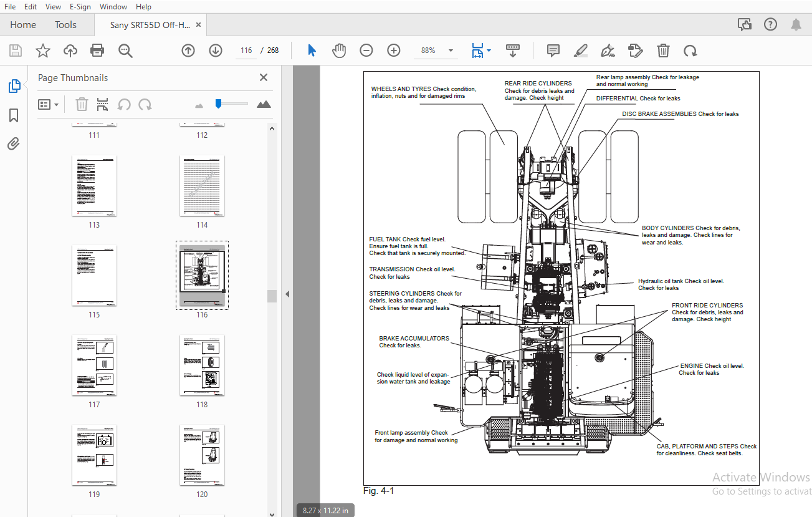Viewport: 812px width, 517px height.
Task: Open the Edit menu
Action: tap(31, 7)
